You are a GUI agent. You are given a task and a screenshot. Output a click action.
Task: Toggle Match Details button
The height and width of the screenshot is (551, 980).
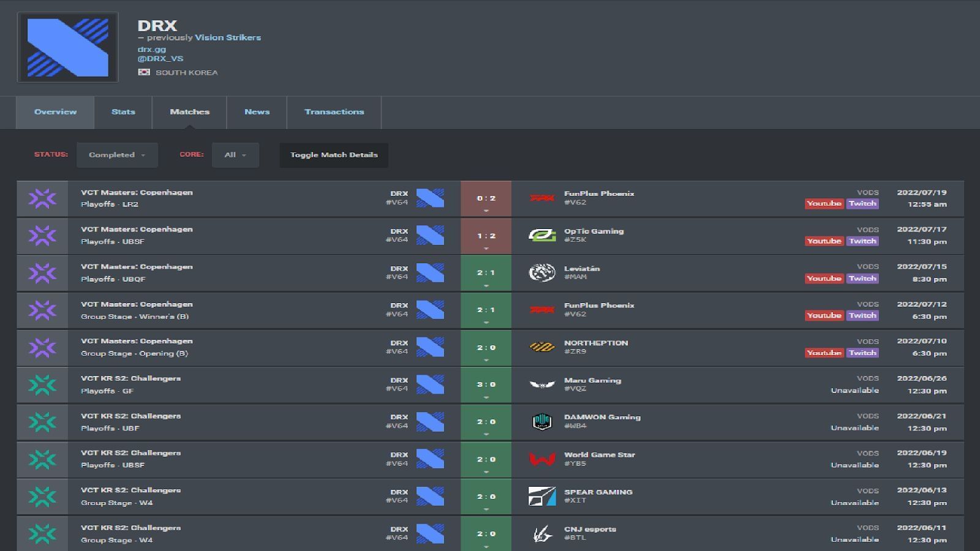pyautogui.click(x=334, y=155)
